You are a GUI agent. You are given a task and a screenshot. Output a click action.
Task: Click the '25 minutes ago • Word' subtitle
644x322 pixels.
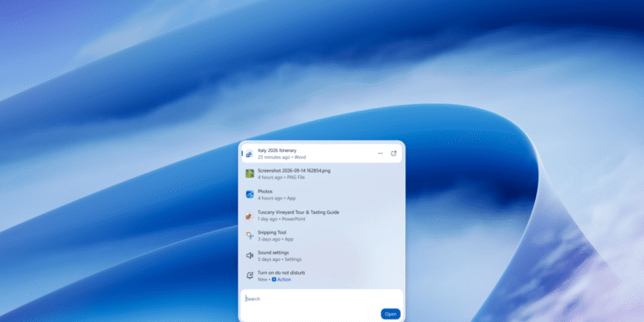[x=282, y=157]
